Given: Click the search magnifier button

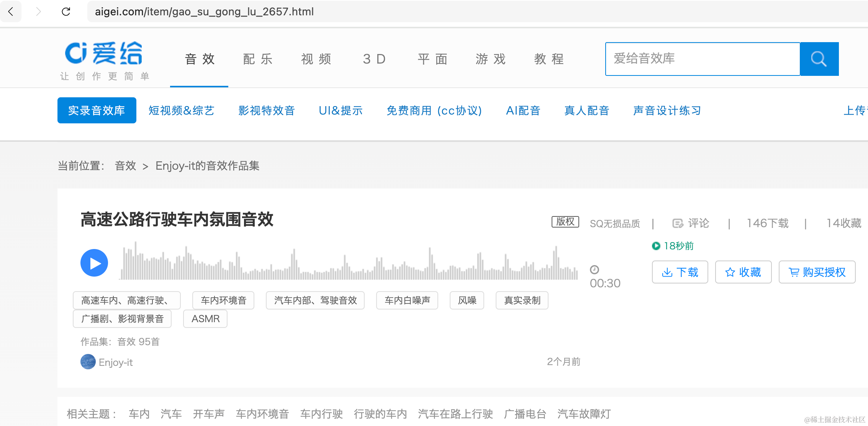Looking at the screenshot, I should 819,59.
